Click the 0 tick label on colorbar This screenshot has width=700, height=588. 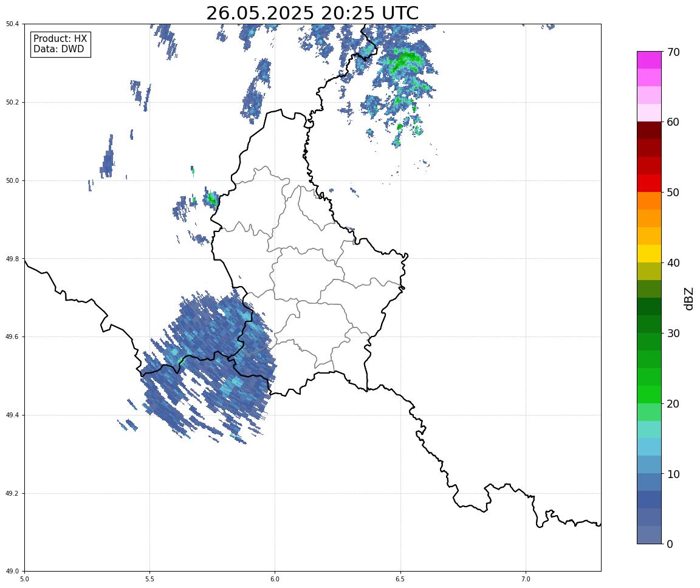pos(670,544)
